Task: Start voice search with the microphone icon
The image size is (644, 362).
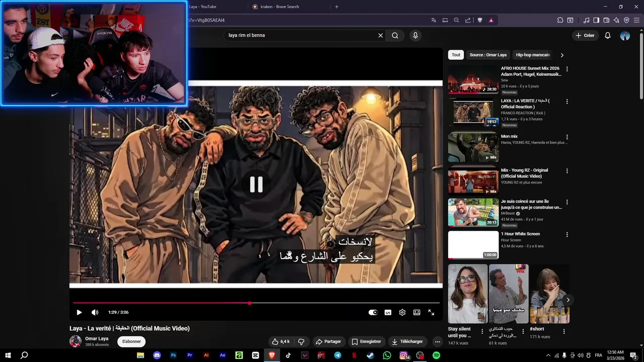Action: coord(415,35)
